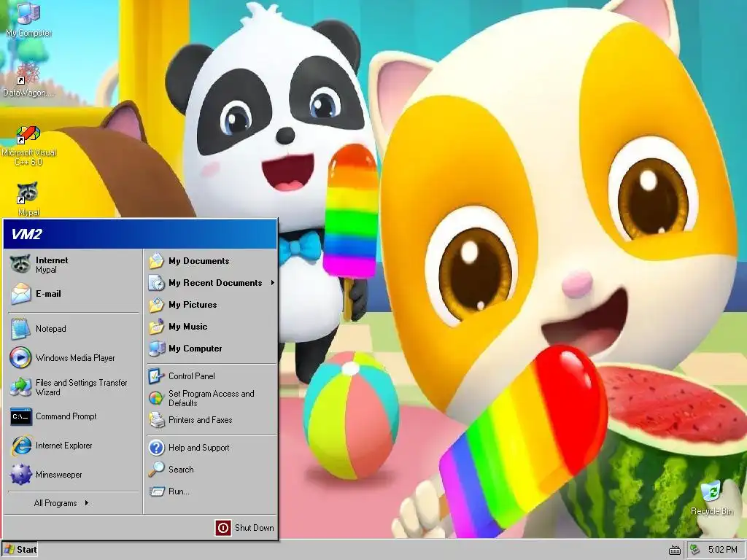
Task: Click the network status tray icon
Action: click(x=695, y=550)
